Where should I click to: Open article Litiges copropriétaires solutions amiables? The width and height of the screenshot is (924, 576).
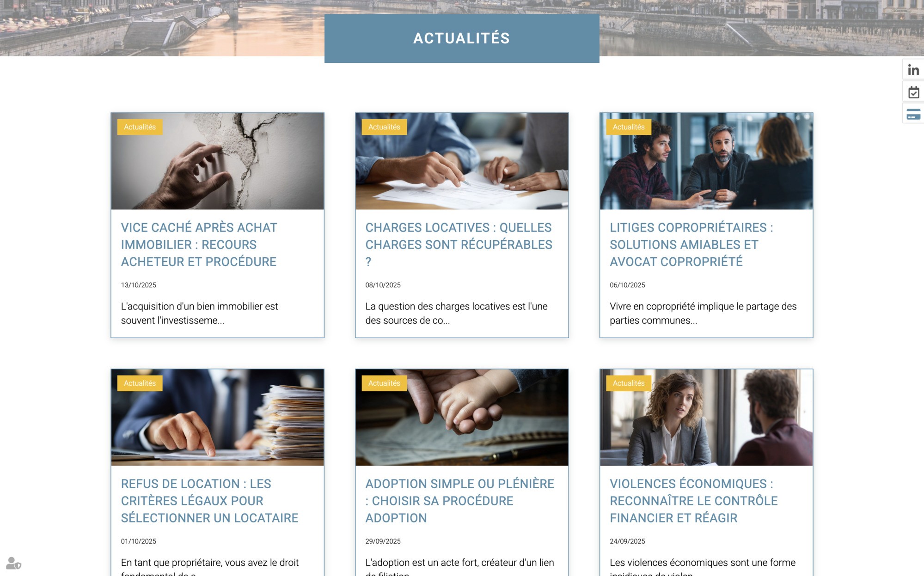(691, 244)
